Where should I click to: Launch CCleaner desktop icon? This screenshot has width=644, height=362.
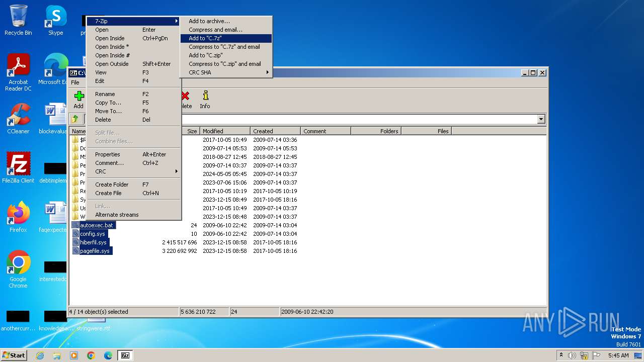(x=18, y=119)
